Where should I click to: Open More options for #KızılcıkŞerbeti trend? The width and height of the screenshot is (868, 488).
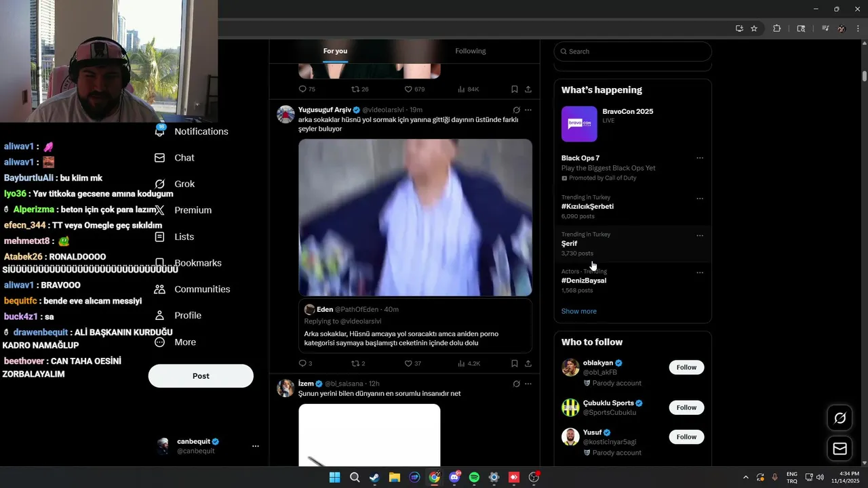click(700, 199)
